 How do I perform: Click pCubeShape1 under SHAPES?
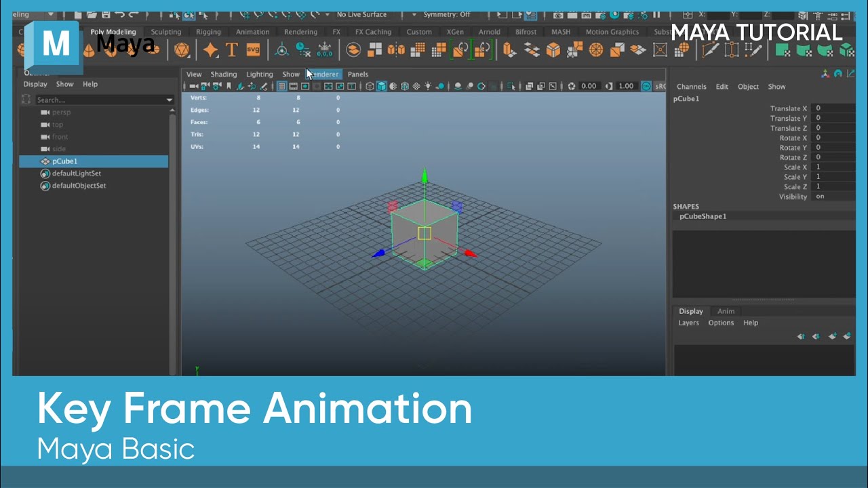tap(703, 216)
